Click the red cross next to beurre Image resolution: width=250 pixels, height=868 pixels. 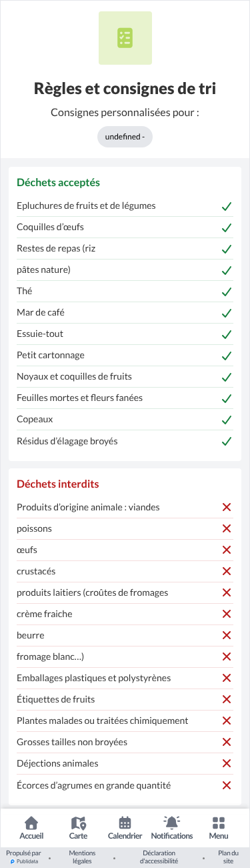click(227, 635)
